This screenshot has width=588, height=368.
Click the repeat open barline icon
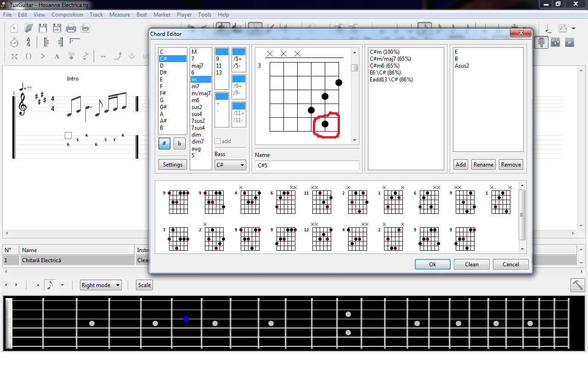click(46, 42)
